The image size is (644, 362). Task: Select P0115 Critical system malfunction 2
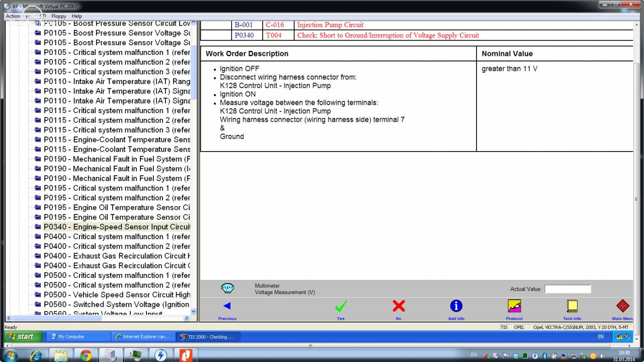[117, 120]
